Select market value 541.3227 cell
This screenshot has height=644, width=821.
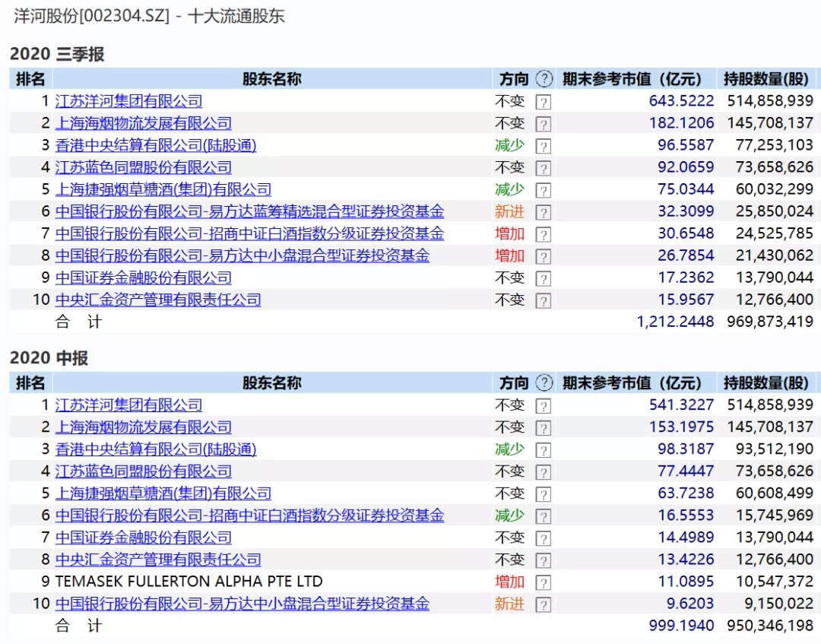[681, 404]
